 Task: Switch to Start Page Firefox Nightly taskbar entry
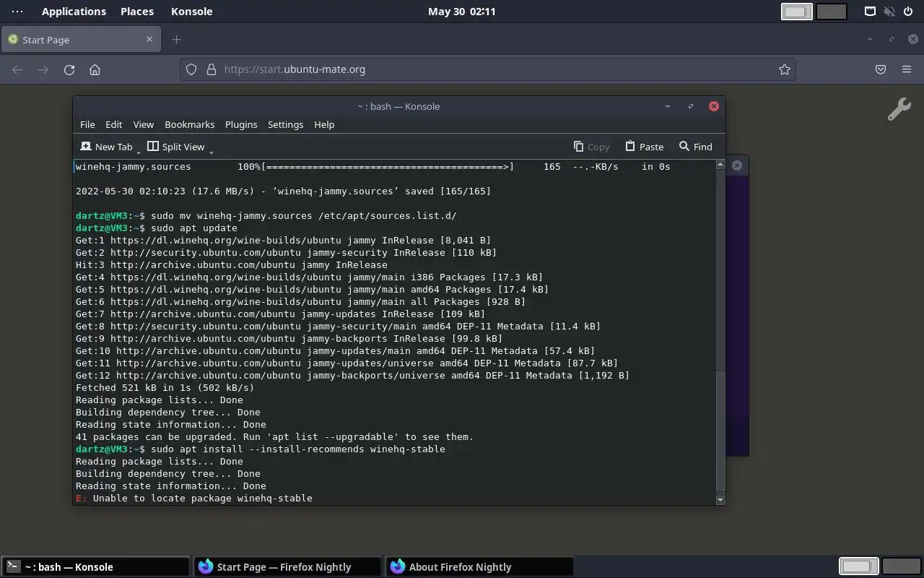tap(287, 567)
